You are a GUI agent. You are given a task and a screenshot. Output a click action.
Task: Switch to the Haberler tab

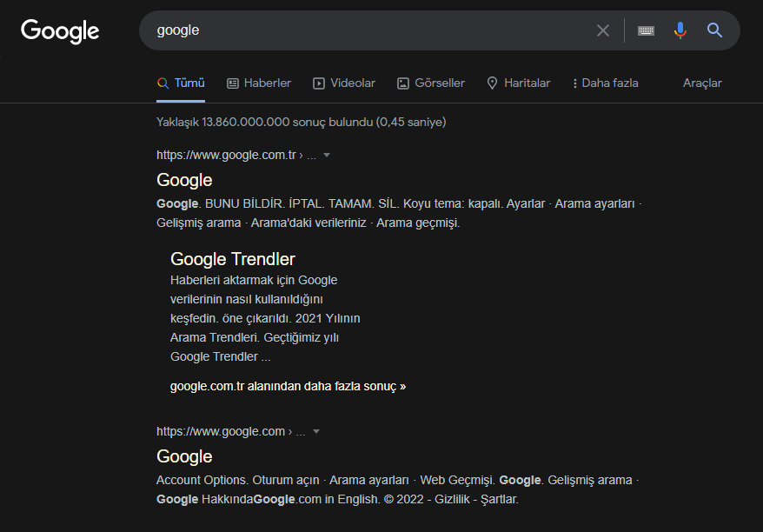pyautogui.click(x=259, y=83)
